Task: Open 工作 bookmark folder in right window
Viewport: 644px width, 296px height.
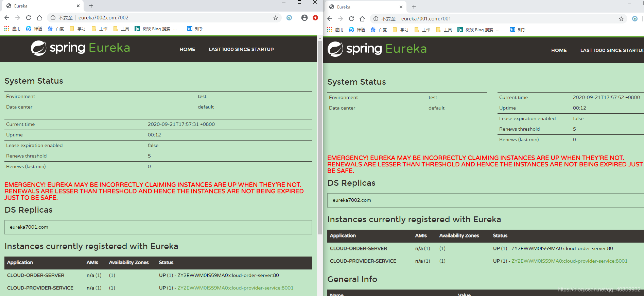Action: 422,30
